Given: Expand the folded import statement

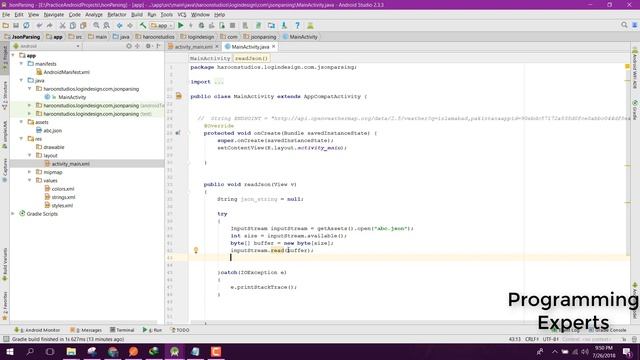Looking at the screenshot, I should click(219, 82).
